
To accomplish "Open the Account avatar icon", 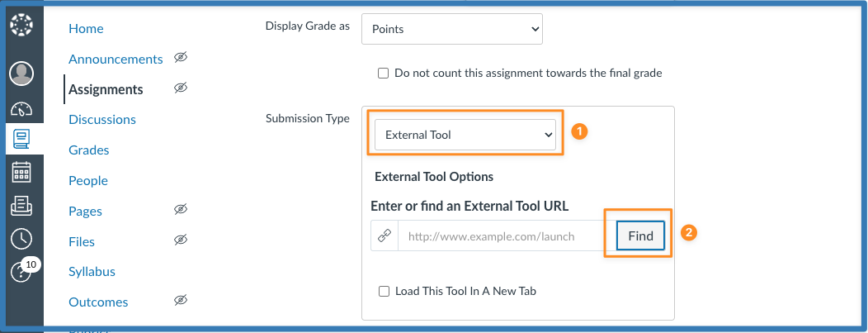I will pos(21,74).
